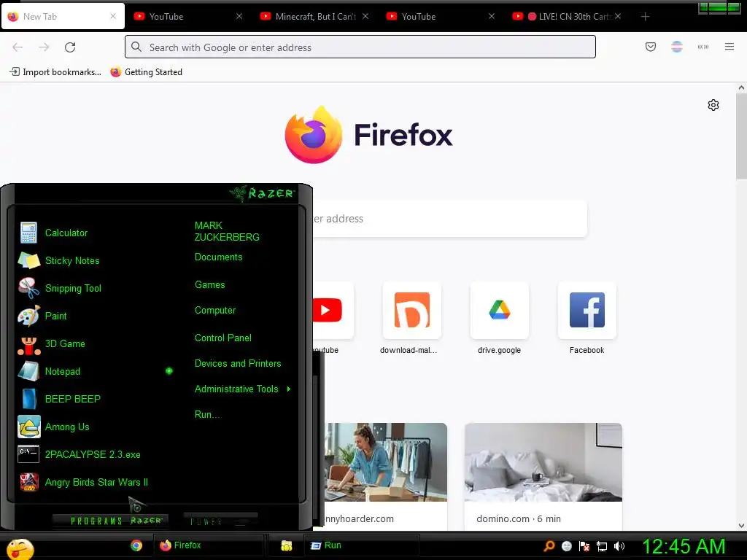747x560 pixels.
Task: Click the Power button in start menu
Action: coord(220,520)
